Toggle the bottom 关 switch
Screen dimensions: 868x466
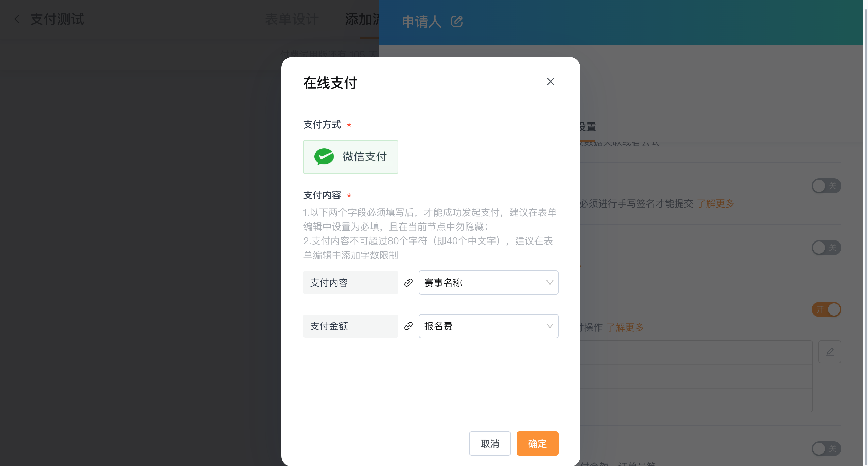[x=826, y=449]
